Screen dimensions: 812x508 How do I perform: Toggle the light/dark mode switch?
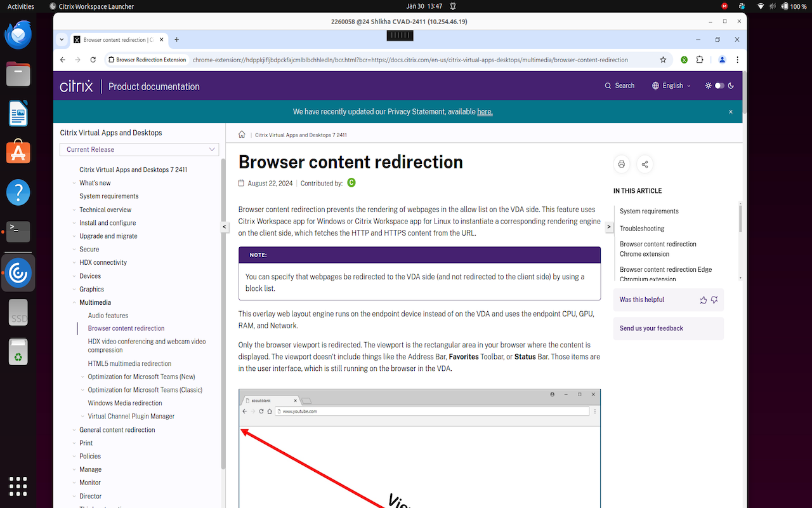pyautogui.click(x=719, y=85)
